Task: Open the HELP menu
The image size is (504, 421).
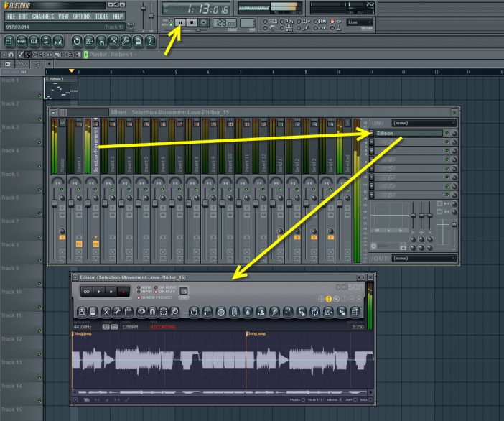Action: (x=118, y=17)
